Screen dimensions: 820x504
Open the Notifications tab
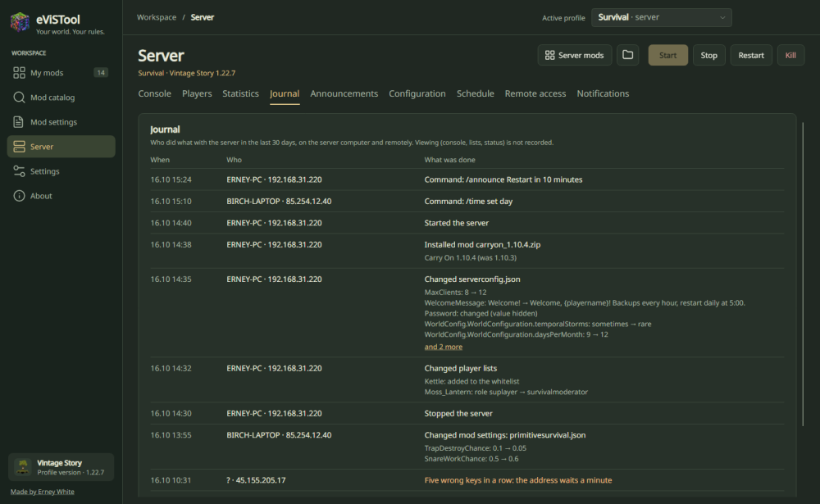pos(603,93)
